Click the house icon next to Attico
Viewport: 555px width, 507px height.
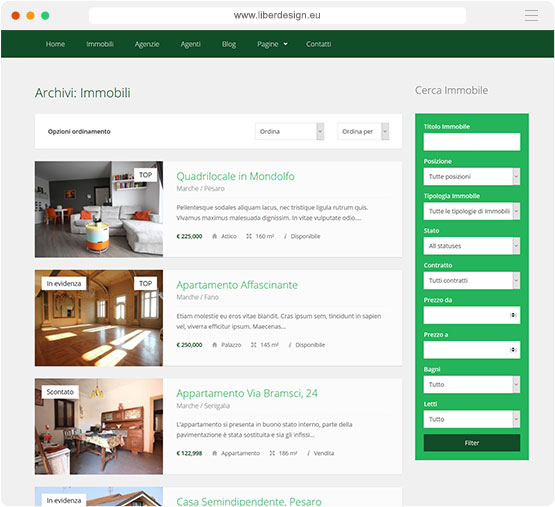click(x=214, y=236)
